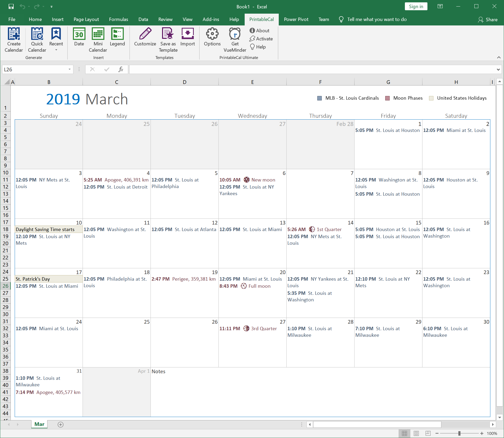Expand the Name Box dropdown

tap(69, 69)
